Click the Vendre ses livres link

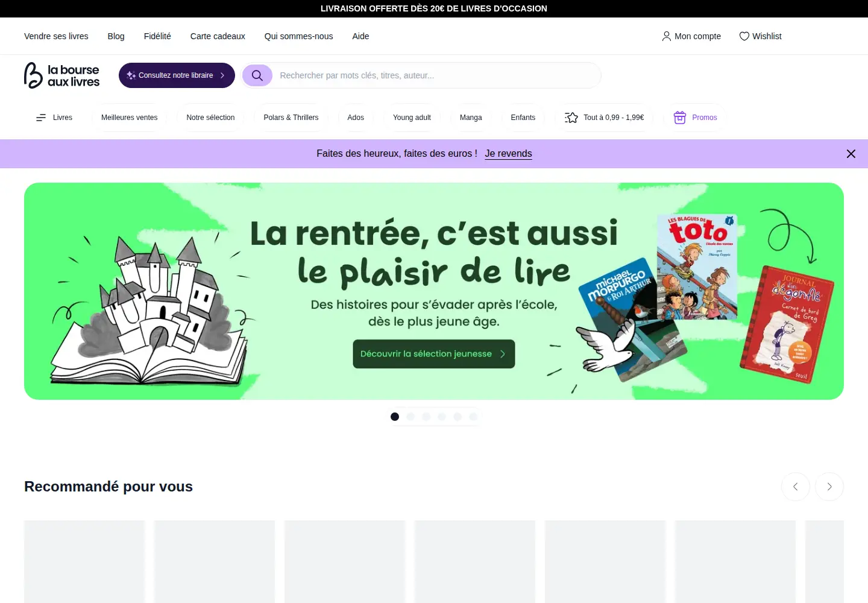click(x=56, y=36)
